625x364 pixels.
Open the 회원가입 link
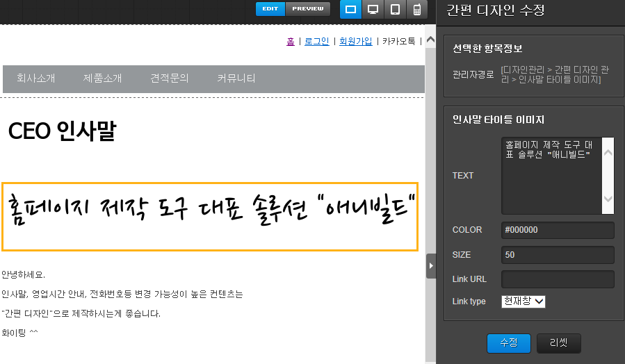(x=355, y=41)
